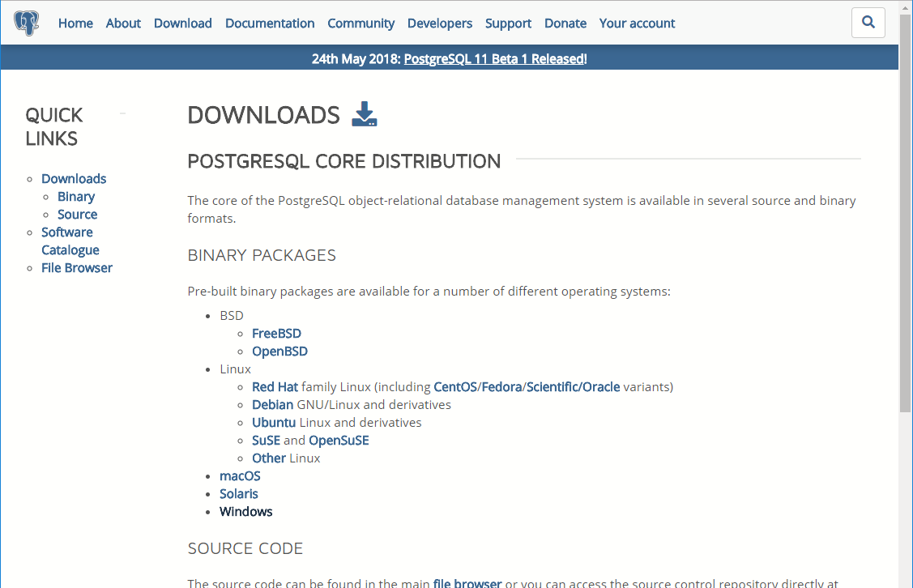Open Other Linux packages link
This screenshot has width=913, height=588.
269,458
